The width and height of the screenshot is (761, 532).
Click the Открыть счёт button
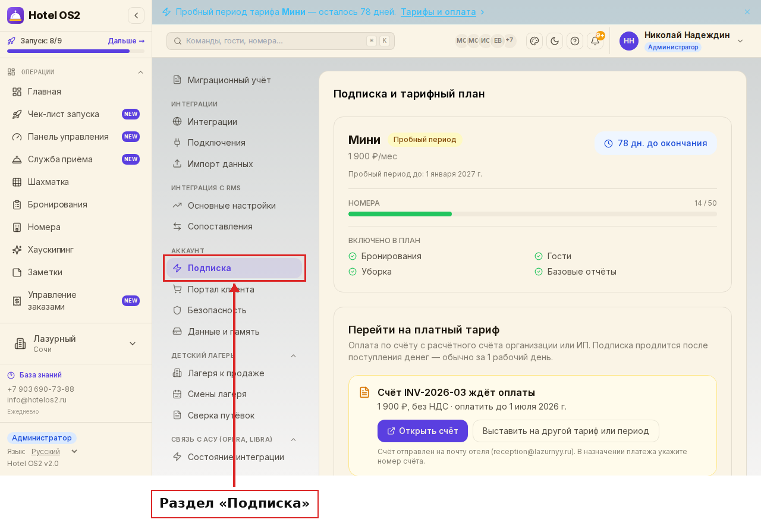423,431
